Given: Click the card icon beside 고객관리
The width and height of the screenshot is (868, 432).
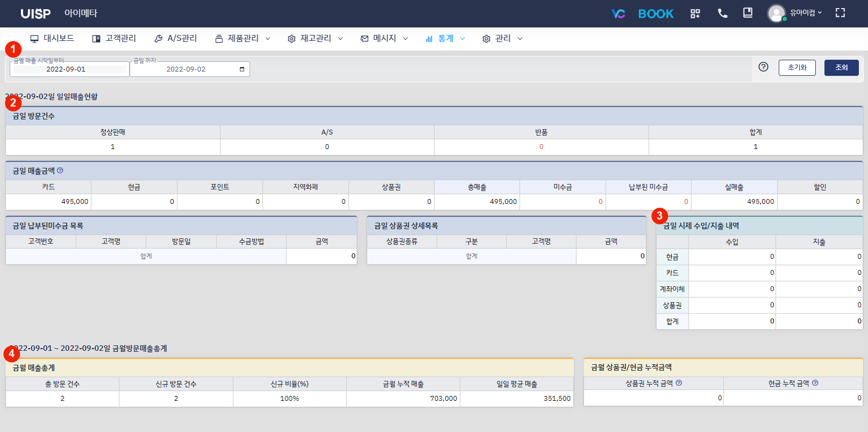Looking at the screenshot, I should click(x=96, y=39).
